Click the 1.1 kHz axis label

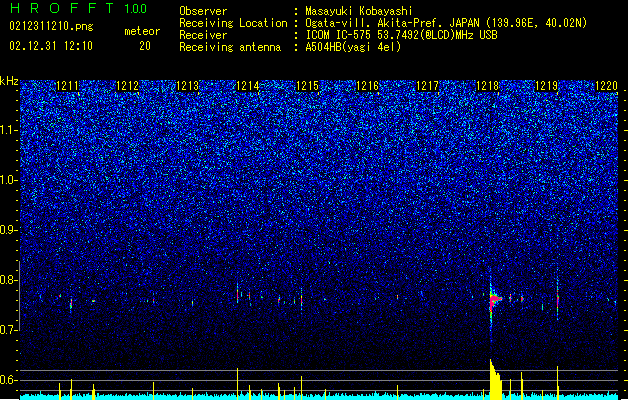(9, 130)
